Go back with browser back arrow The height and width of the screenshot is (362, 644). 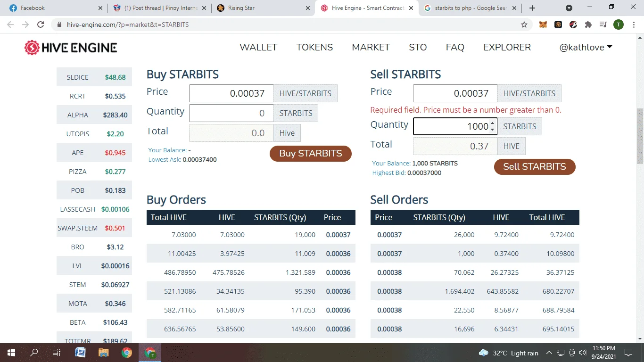10,25
